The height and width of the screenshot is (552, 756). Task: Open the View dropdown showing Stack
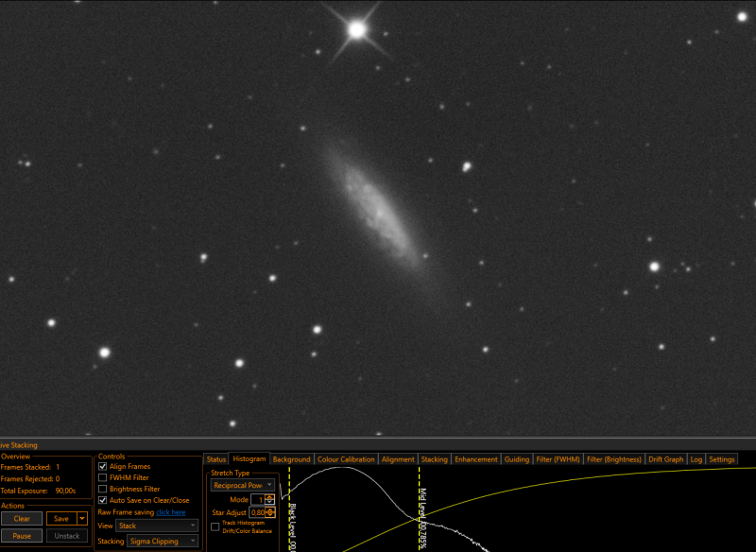click(x=157, y=526)
